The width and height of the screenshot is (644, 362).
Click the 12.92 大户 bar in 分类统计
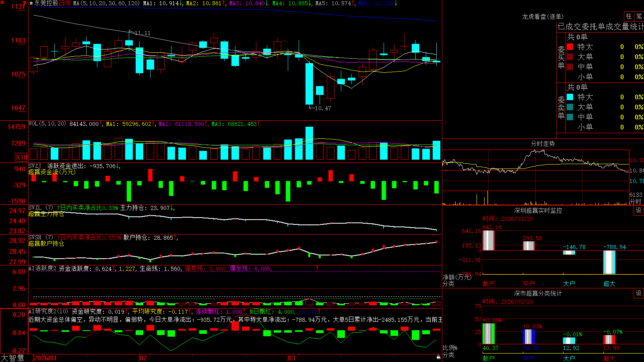[569, 341]
